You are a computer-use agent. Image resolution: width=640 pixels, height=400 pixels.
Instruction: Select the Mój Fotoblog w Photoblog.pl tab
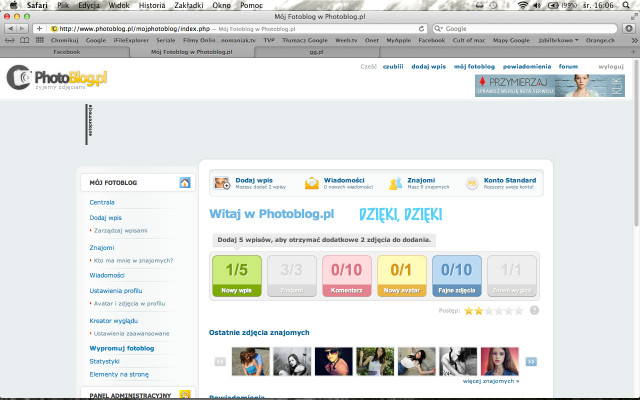coord(192,52)
